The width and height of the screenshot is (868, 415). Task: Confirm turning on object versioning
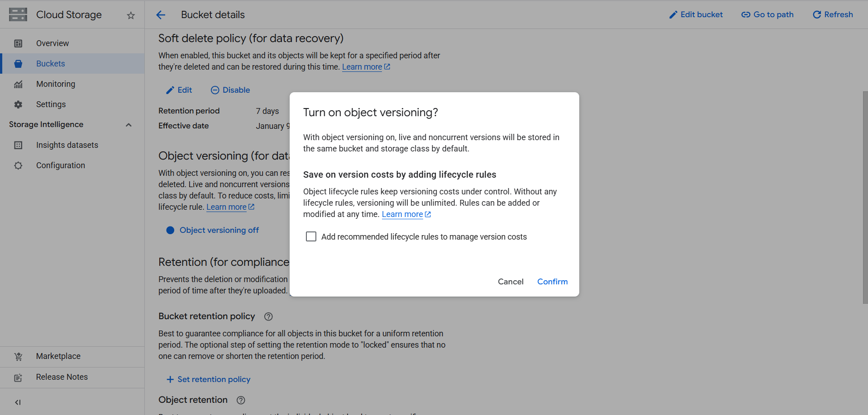point(552,282)
